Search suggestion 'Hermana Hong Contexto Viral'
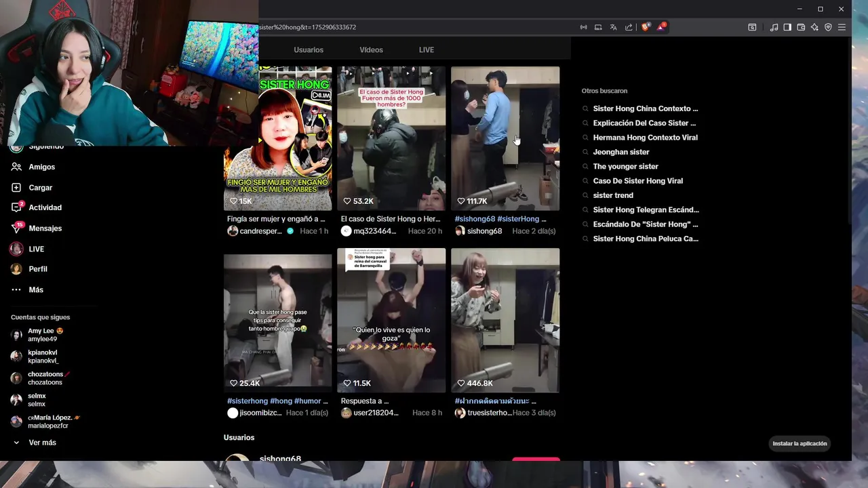The image size is (868, 488). click(645, 138)
